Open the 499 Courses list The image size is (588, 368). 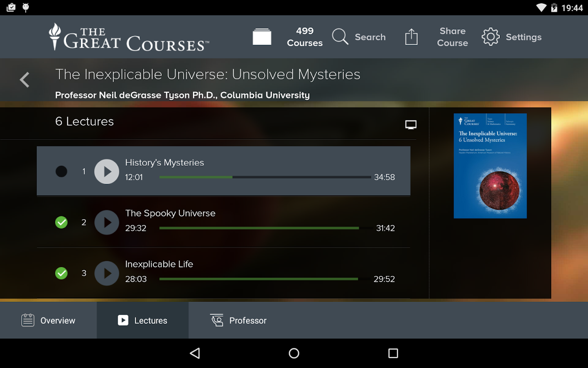[x=305, y=37]
